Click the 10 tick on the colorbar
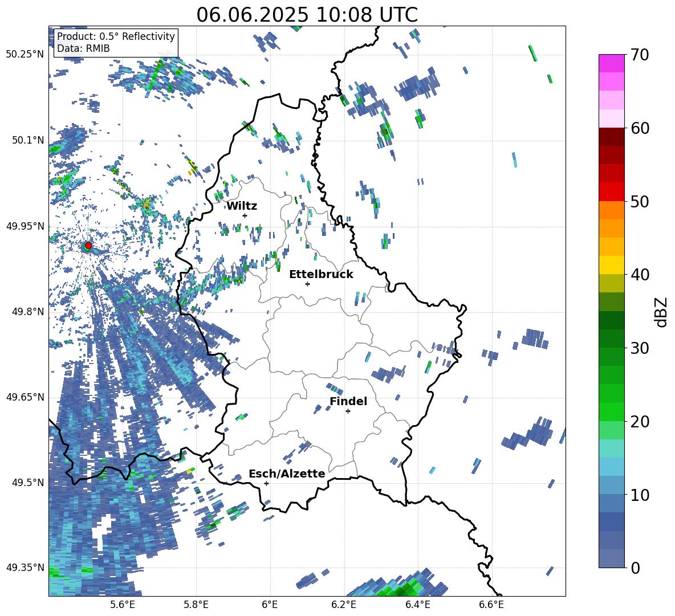675x616 pixels. [639, 495]
